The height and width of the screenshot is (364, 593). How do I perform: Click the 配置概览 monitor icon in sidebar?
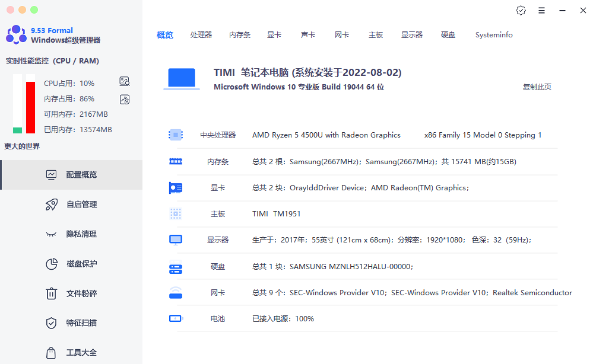click(51, 174)
